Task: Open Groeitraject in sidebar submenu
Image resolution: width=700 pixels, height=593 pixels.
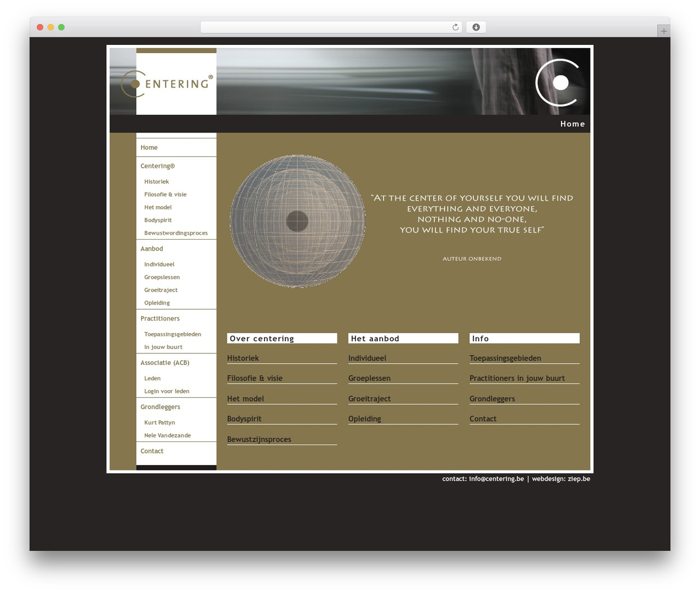Action: click(161, 290)
